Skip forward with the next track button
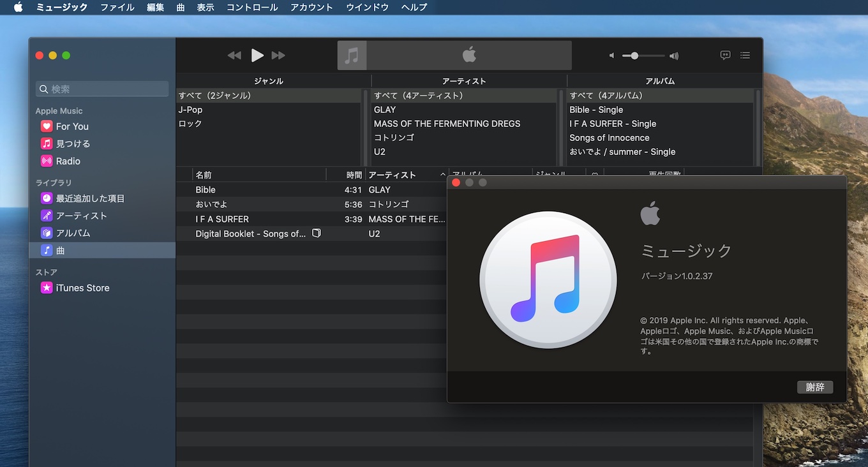 click(278, 56)
